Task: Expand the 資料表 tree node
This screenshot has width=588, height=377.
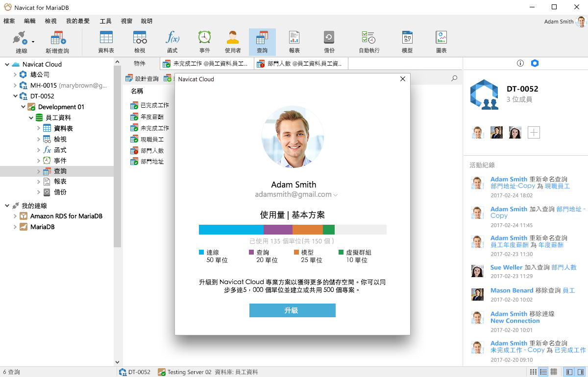Action: click(39, 128)
